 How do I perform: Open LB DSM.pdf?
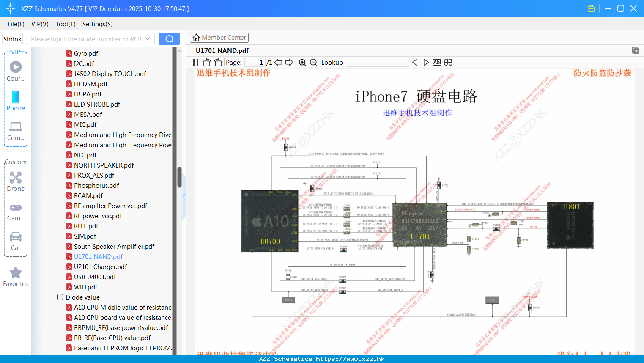click(90, 84)
